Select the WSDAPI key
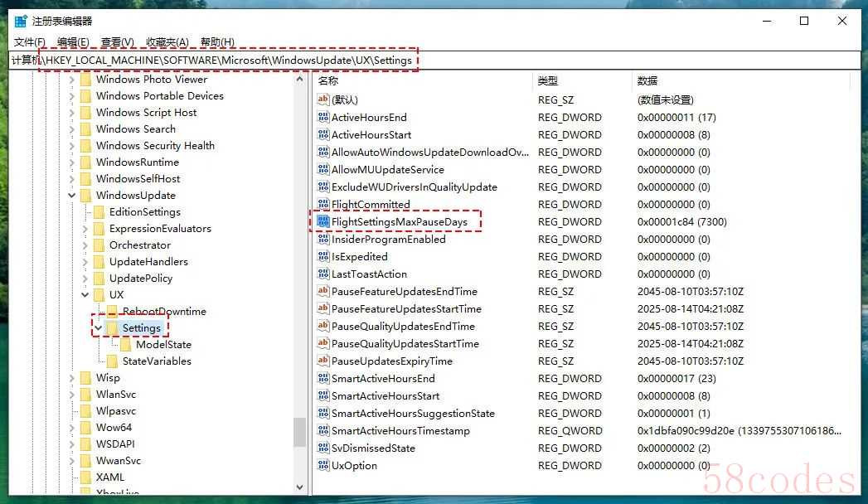 [x=115, y=444]
